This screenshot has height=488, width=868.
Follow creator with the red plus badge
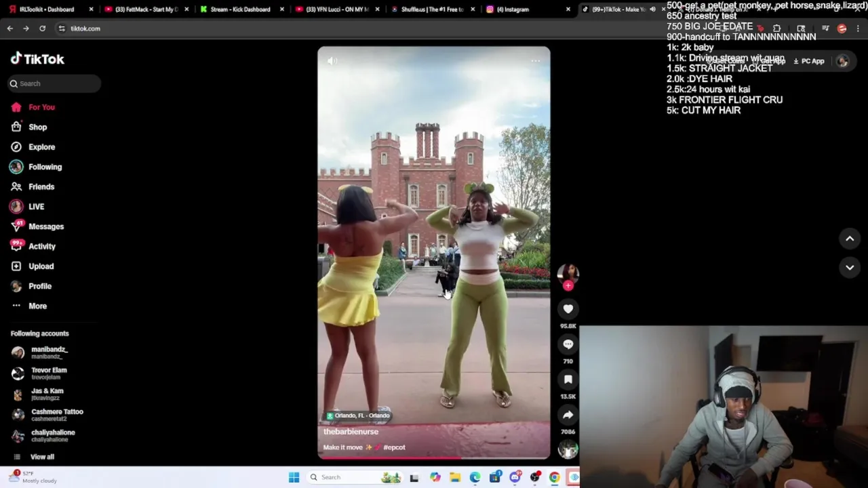pos(568,286)
